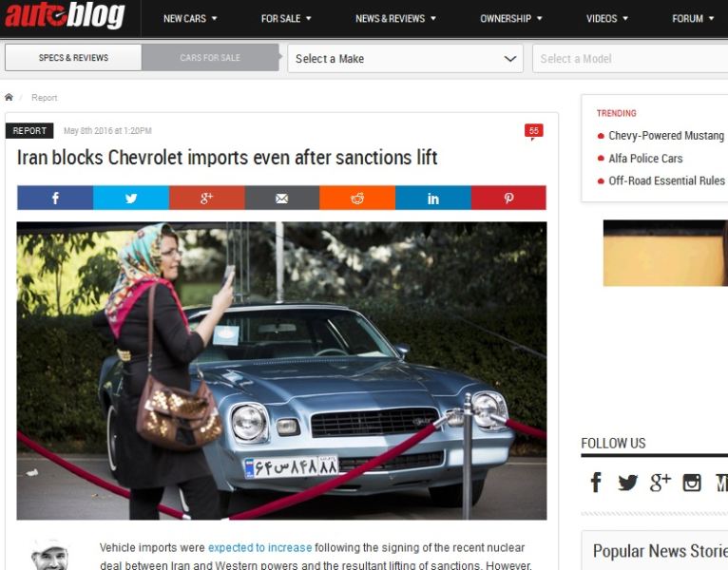Switch to Cars For Sale toggle
Screen dimensions: 728x570
(210, 58)
